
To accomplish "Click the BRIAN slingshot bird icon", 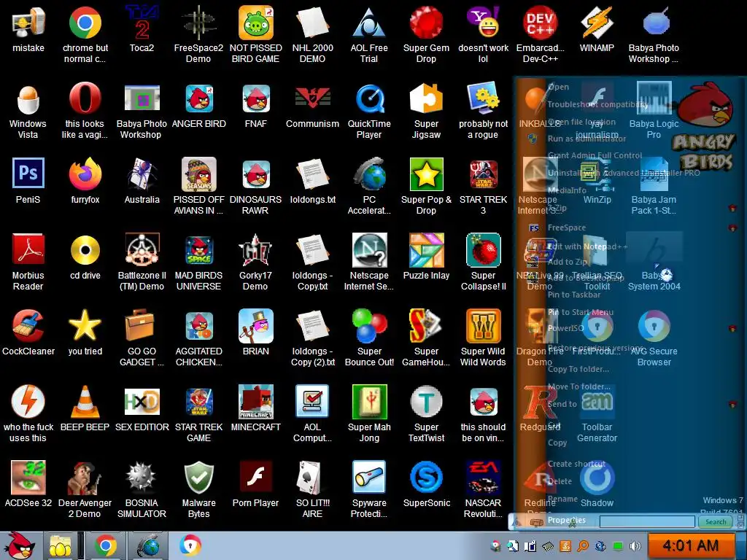I will (x=256, y=326).
